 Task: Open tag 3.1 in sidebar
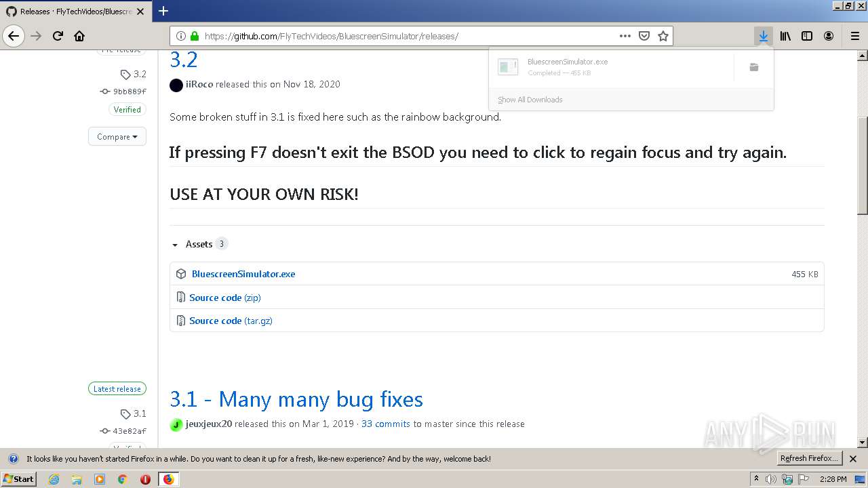134,413
